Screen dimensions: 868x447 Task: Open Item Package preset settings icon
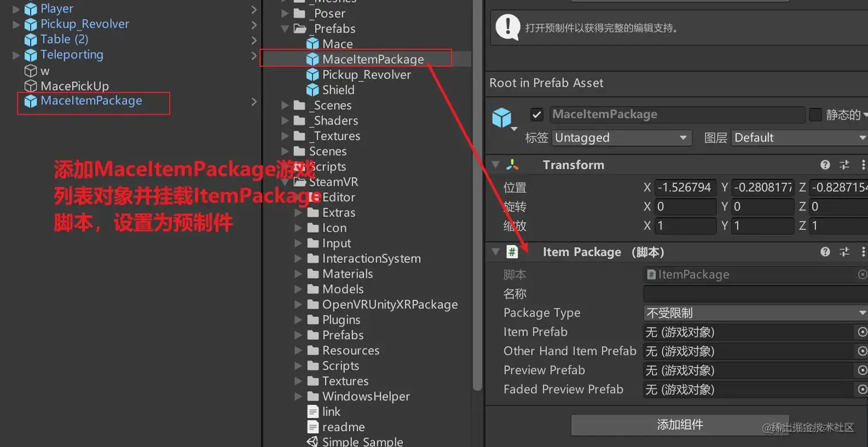point(844,252)
